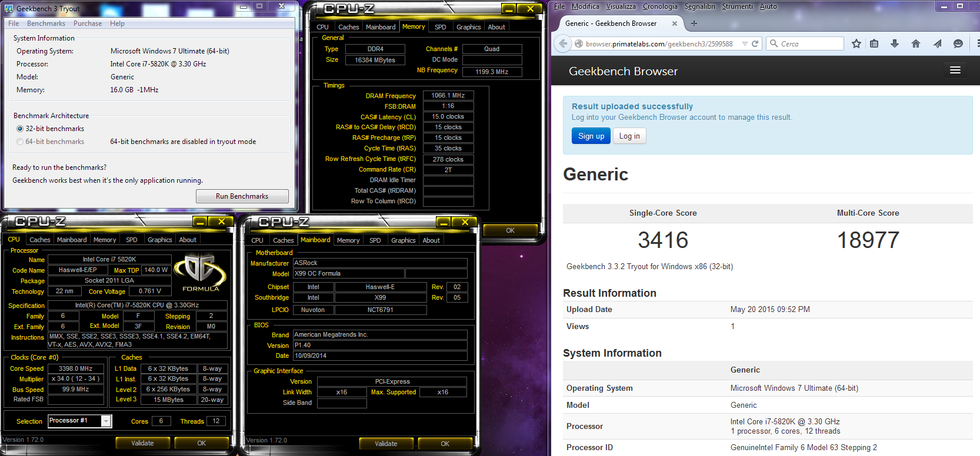Open the bookmarks list icon in Firefox

coord(874,43)
